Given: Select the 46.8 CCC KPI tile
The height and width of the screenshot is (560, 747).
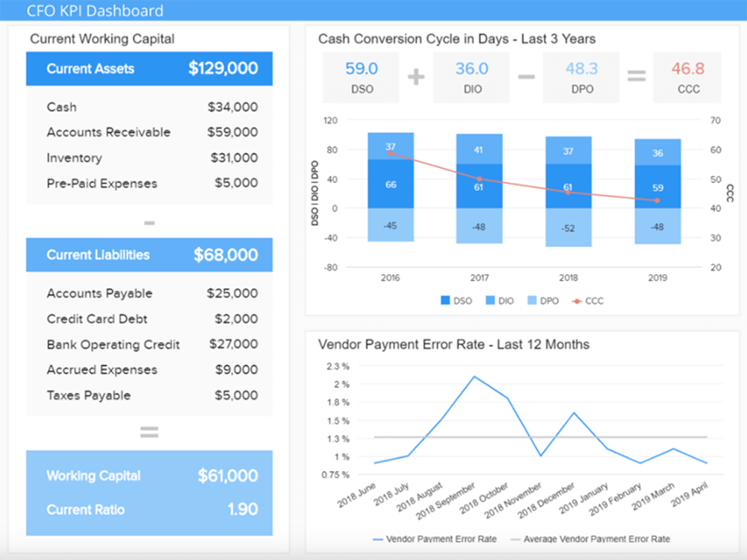Looking at the screenshot, I should [x=687, y=77].
